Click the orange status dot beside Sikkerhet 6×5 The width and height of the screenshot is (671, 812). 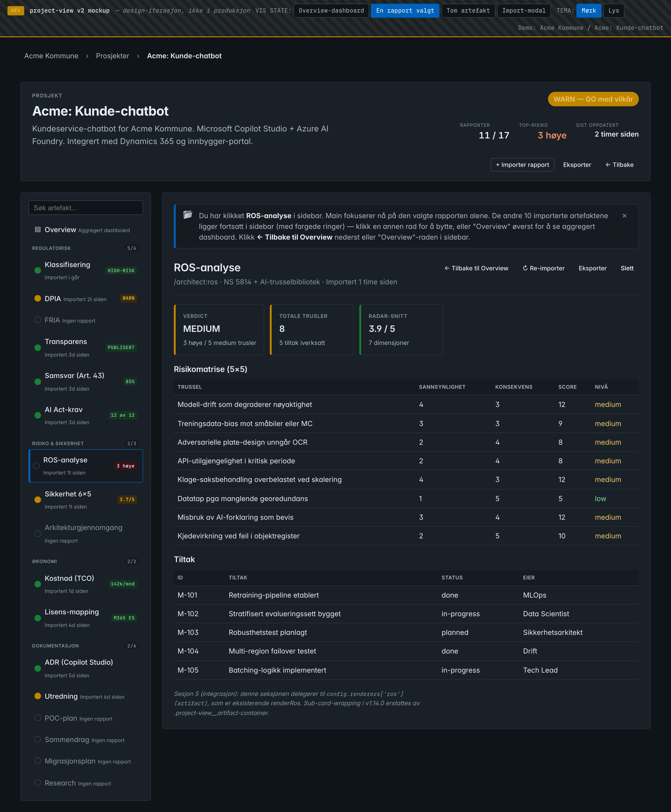(x=38, y=499)
